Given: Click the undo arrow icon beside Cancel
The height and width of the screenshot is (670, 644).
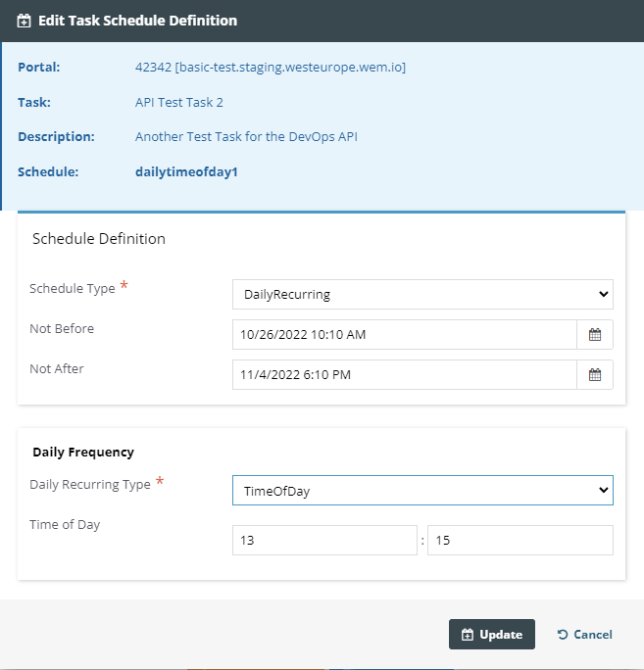Looking at the screenshot, I should click(x=563, y=635).
